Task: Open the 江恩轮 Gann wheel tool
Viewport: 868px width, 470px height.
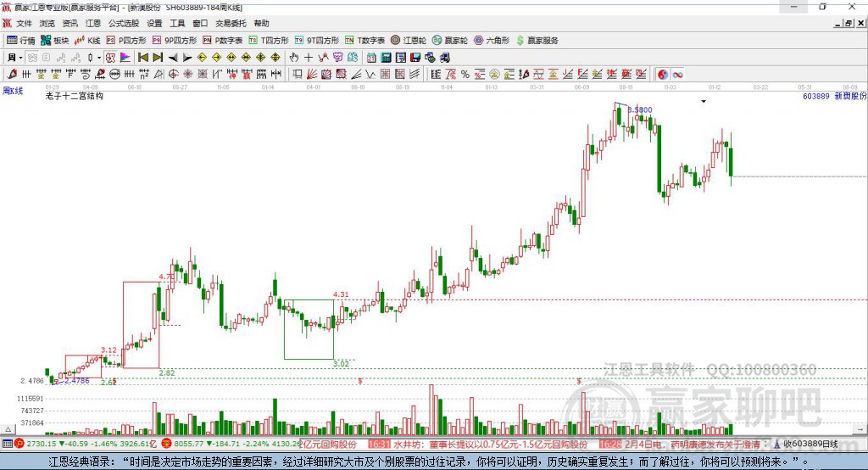Action: 409,41
